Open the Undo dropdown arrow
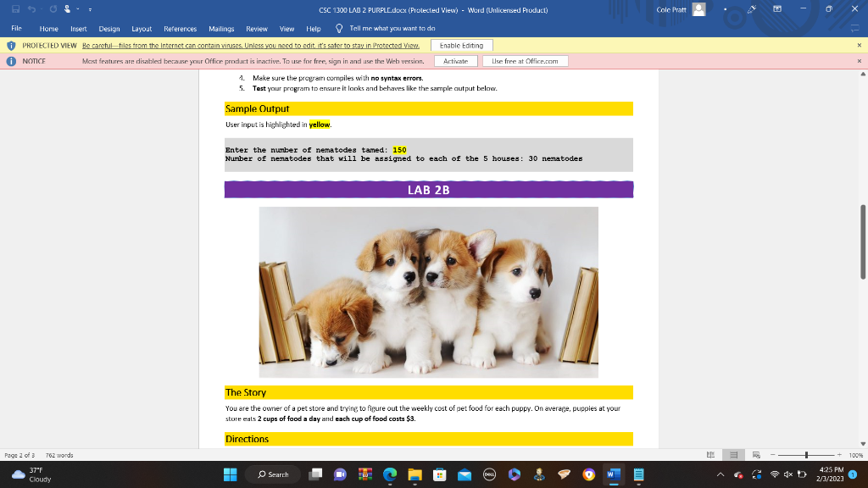868x488 pixels. [42, 8]
